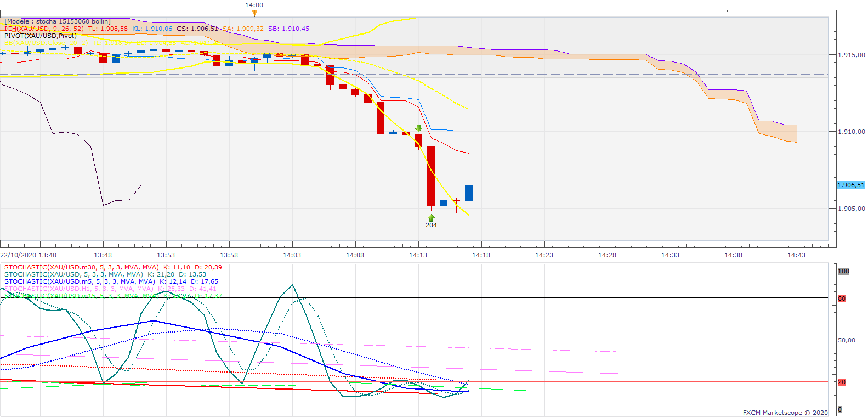The height and width of the screenshot is (417, 868).
Task: Click the 1.905,00 price axis label
Action: (852, 208)
